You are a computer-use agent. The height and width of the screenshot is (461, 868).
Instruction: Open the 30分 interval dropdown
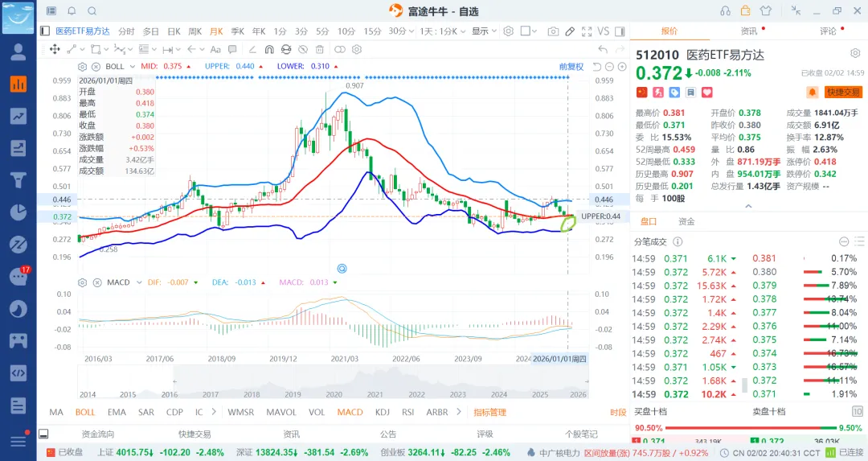tap(401, 31)
